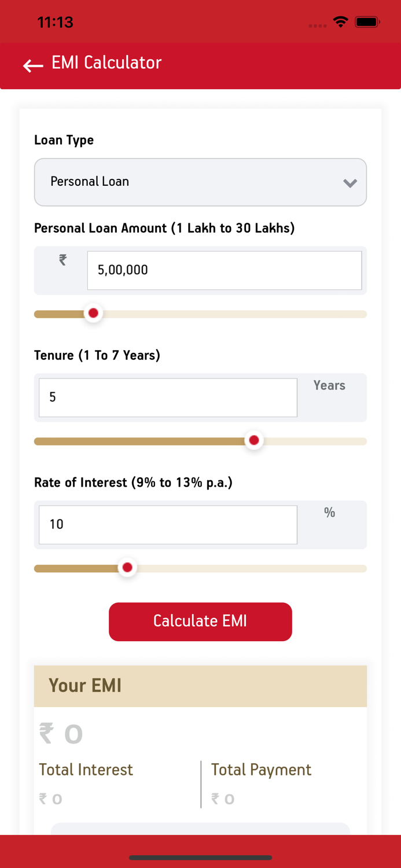Tap the interest rate input showing 10
The width and height of the screenshot is (401, 868).
pos(167,524)
